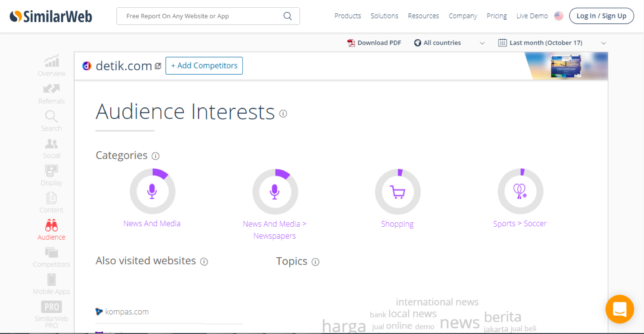Click the + Add Competitors button
Image resolution: width=644 pixels, height=334 pixels.
coord(204,66)
